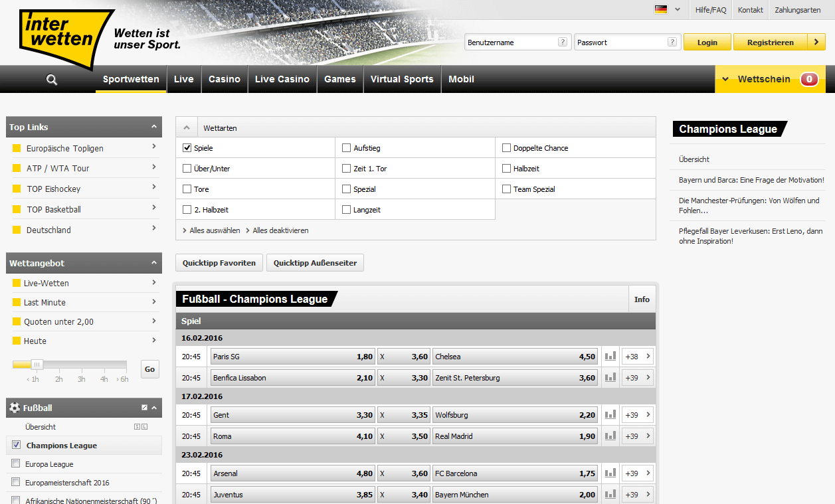Viewport: 835px width, 504px height.
Task: Check the Europa League checkbox
Action: pos(16,463)
